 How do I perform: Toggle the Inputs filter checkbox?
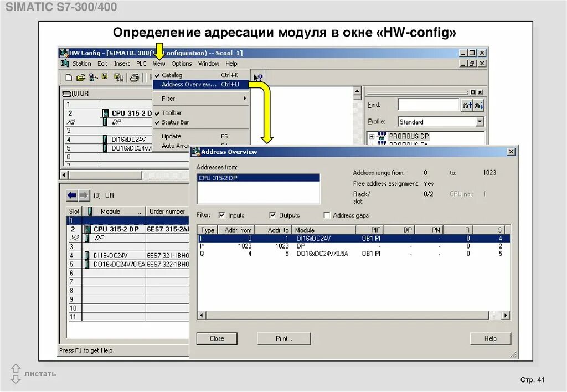[x=221, y=215]
